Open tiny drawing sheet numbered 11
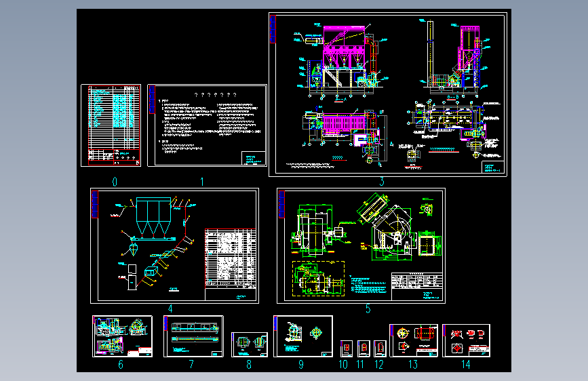Image resolution: width=588 pixels, height=381 pixels. [x=364, y=348]
